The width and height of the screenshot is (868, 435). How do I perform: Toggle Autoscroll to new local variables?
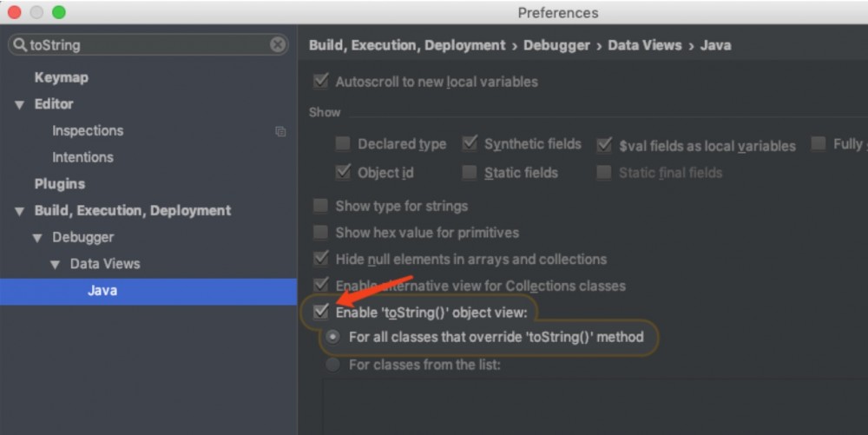321,82
